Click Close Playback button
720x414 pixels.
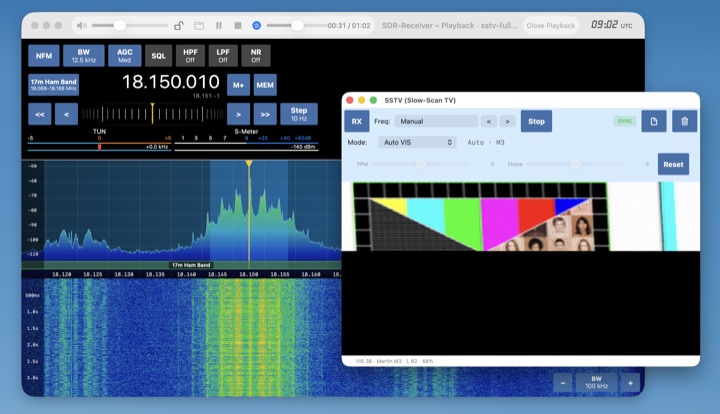coord(551,26)
